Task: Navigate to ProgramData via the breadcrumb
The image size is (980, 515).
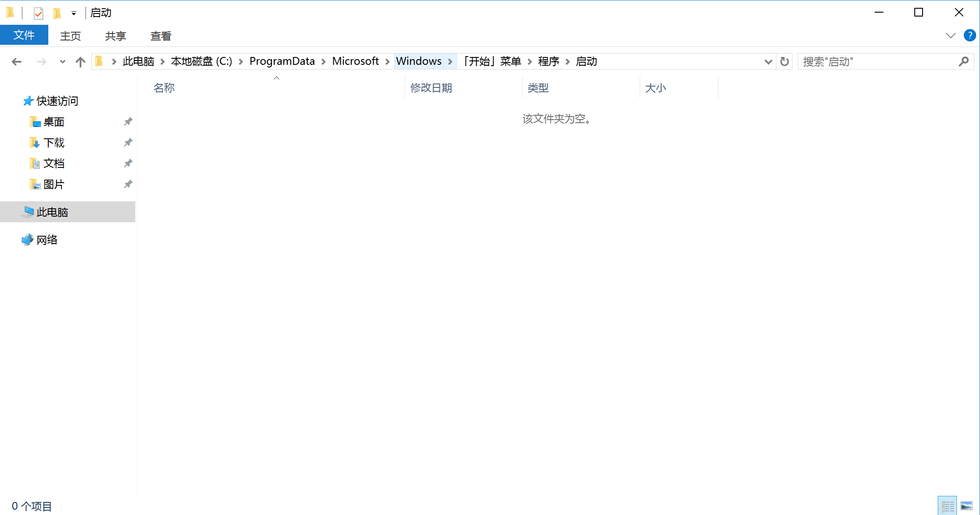Action: (x=282, y=61)
